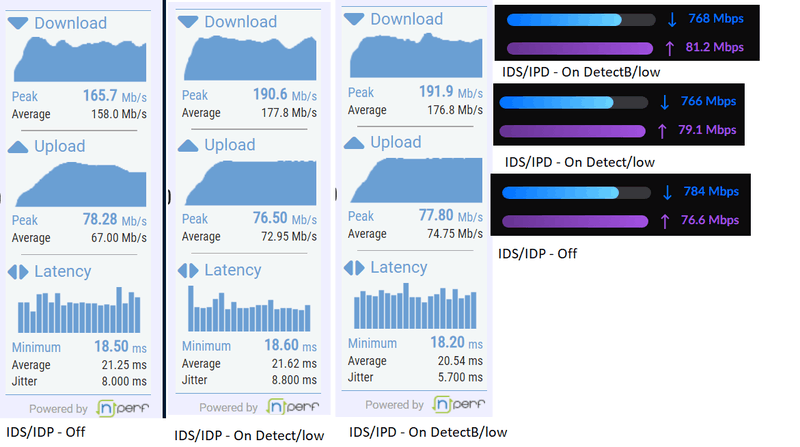The width and height of the screenshot is (800, 447).
Task: Click the purple upload bar for 76.6 Mbps
Action: 575,221
